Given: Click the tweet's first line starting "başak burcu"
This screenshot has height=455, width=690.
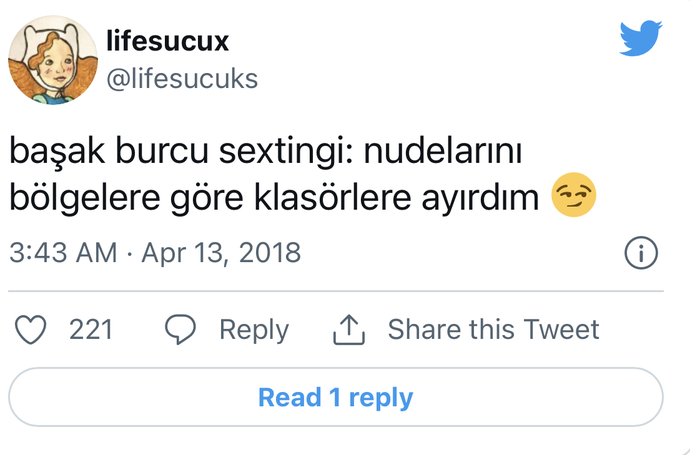Looking at the screenshot, I should click(x=268, y=154).
